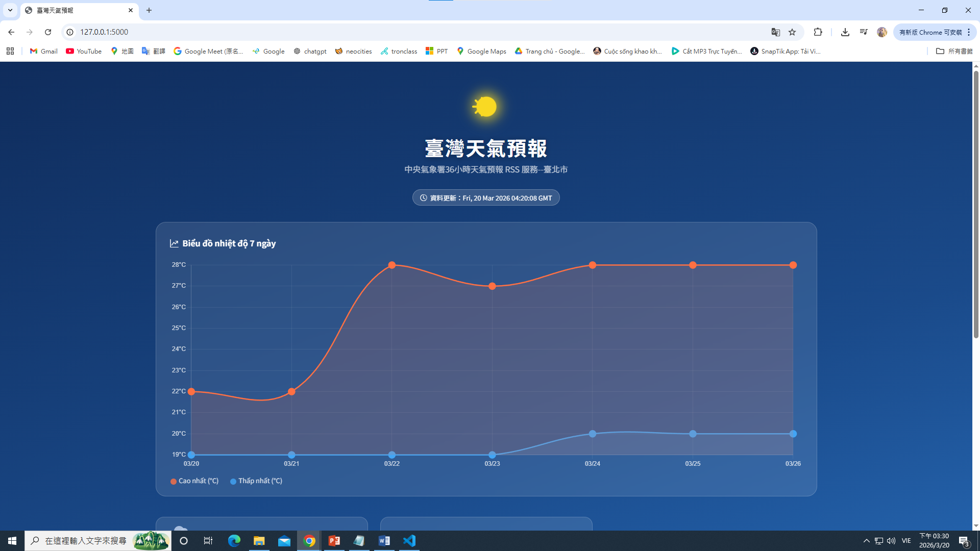Screen dimensions: 980x551
Task: Click the page vertical scrollbar thumb
Action: point(976,204)
